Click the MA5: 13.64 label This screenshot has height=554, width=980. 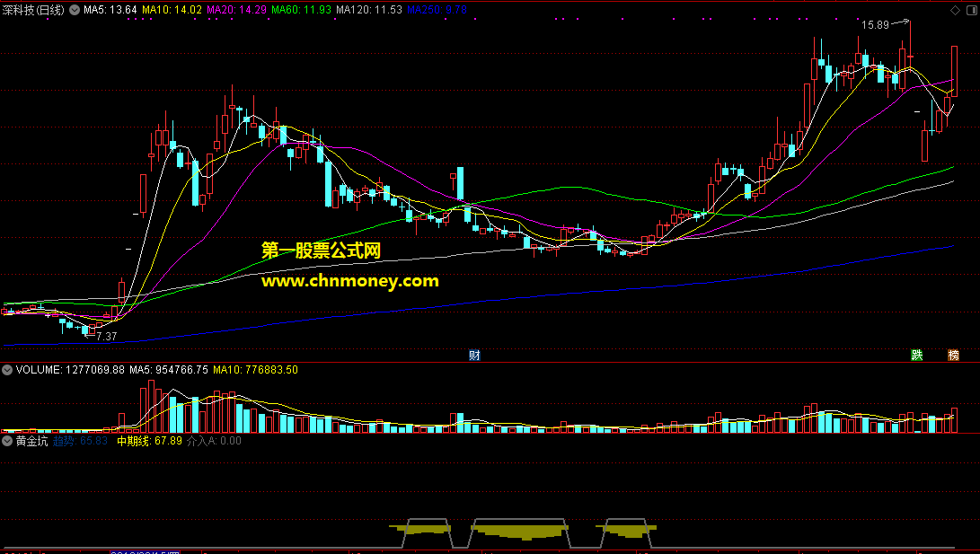pyautogui.click(x=110, y=10)
